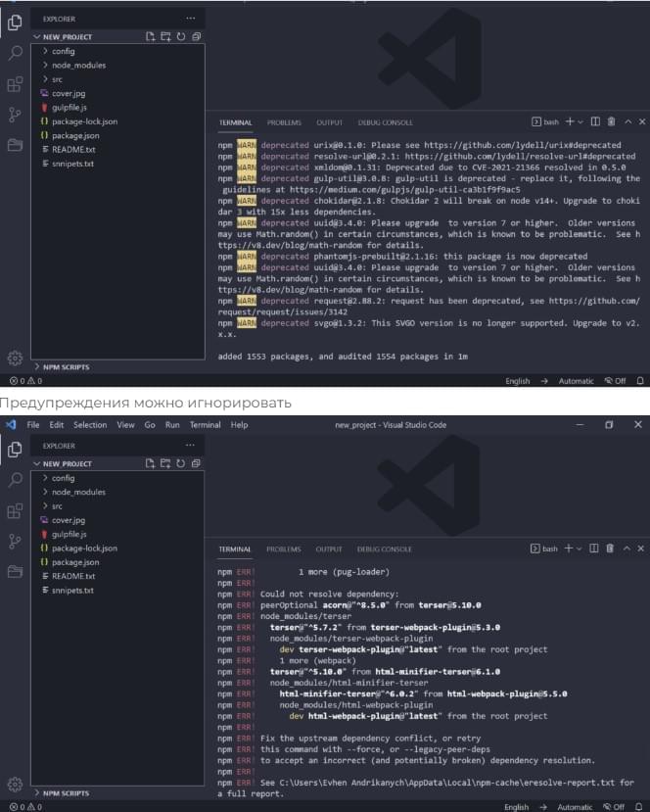Follow github.com/lydell/urix#deprecated link in upper terminal
The image size is (650, 812).
coord(523,145)
